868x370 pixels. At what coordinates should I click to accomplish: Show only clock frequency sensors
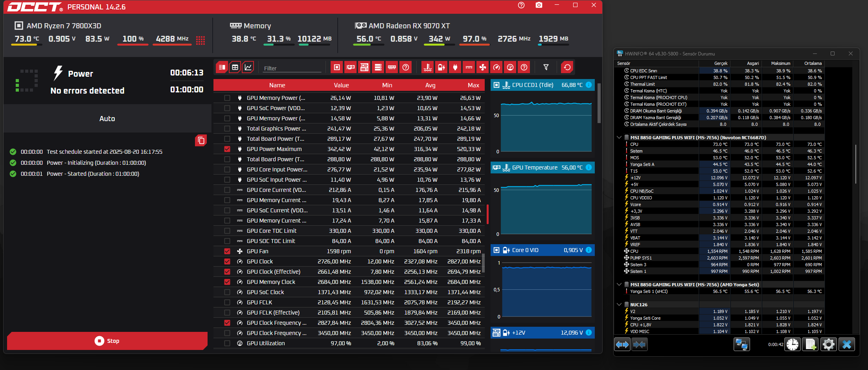pyautogui.click(x=497, y=67)
